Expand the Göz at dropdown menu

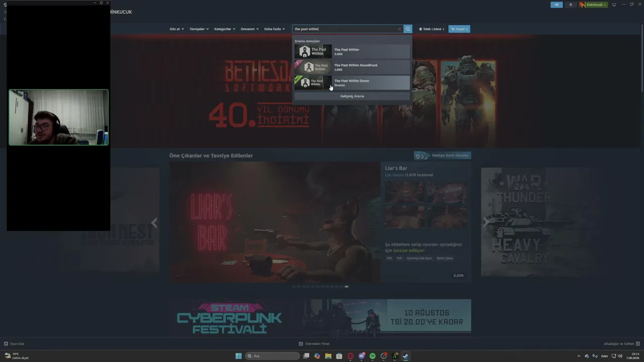[177, 29]
